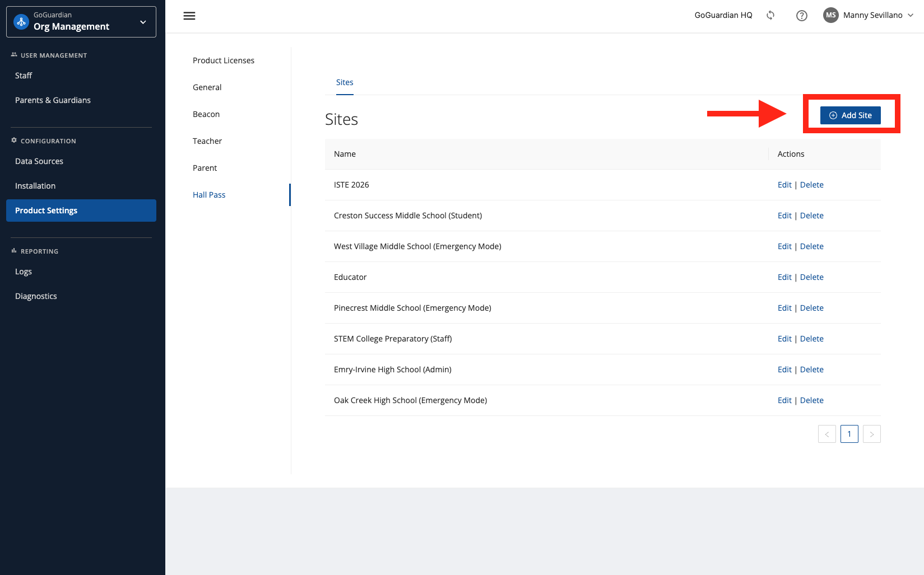Edit the ISTE 2026 site
924x575 pixels.
pos(784,185)
